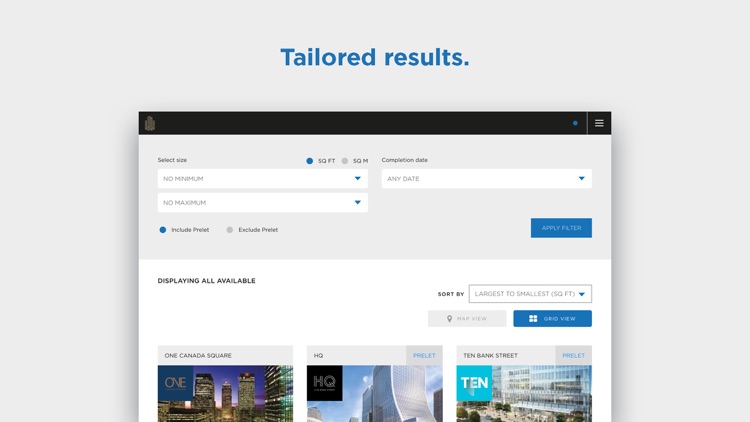Click the Tailored results headline
The height and width of the screenshot is (422, 750).
tap(375, 57)
